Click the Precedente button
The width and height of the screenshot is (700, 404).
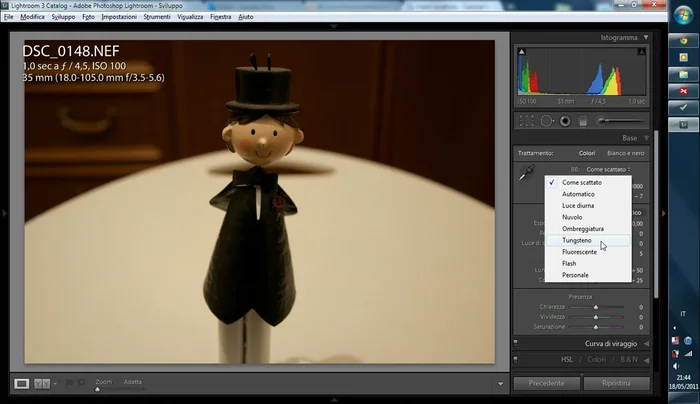point(547,383)
